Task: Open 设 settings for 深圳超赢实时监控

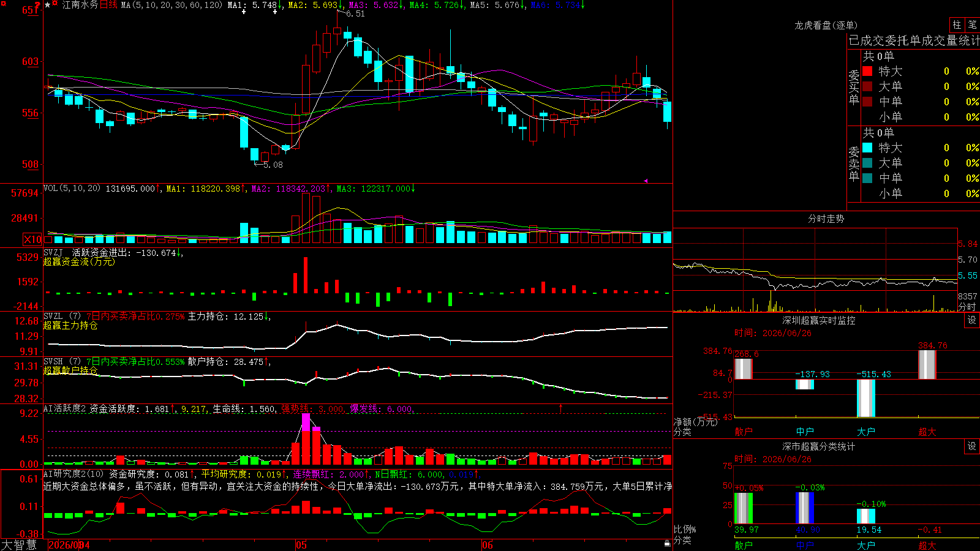Action: click(972, 320)
